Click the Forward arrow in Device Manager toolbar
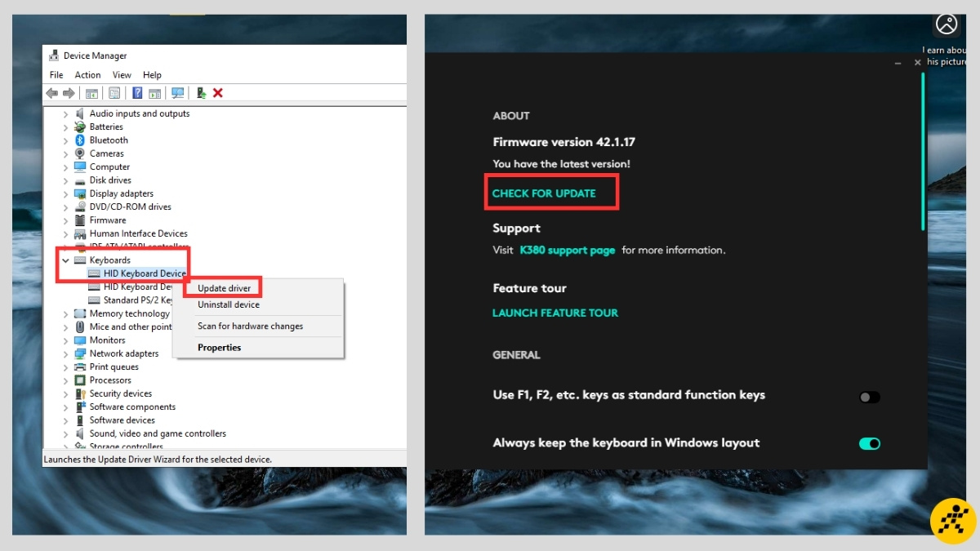Viewport: 980px width, 551px height. click(x=69, y=93)
